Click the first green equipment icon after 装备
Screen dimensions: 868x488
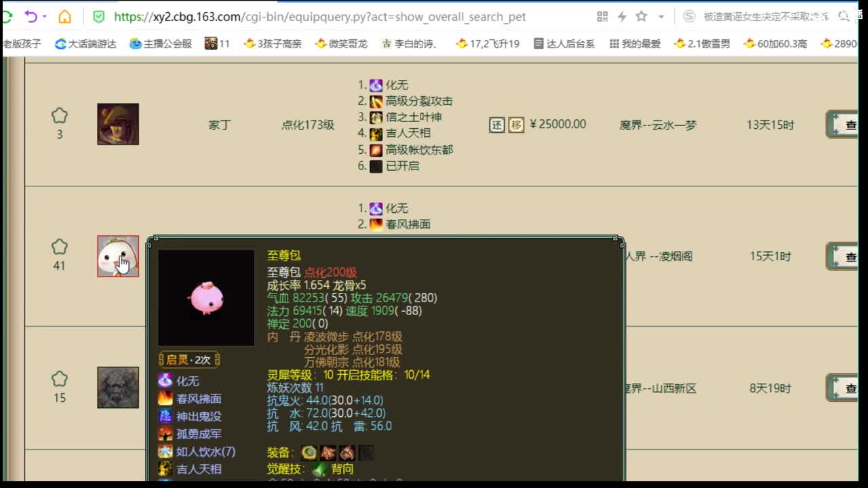[309, 452]
